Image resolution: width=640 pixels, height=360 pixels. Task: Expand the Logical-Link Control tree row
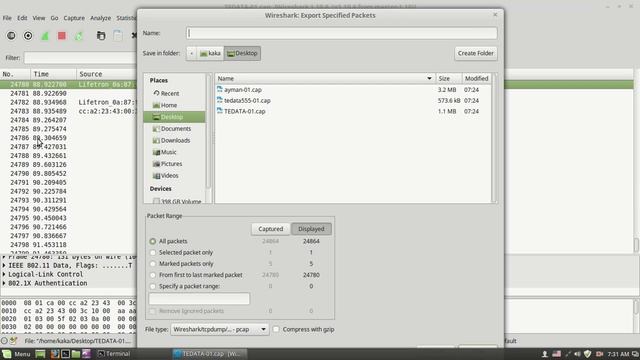point(4,274)
